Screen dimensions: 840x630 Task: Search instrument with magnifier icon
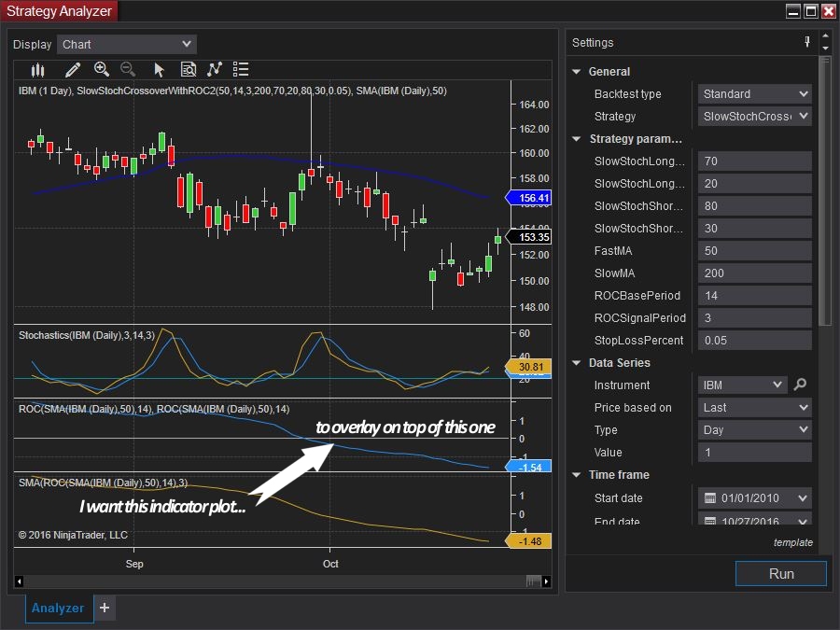click(x=800, y=385)
